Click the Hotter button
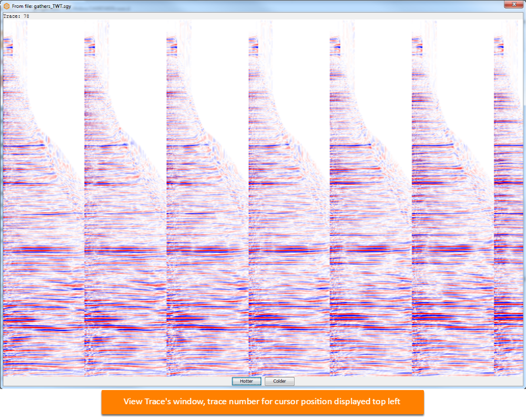This screenshot has height=420, width=526. (x=246, y=381)
